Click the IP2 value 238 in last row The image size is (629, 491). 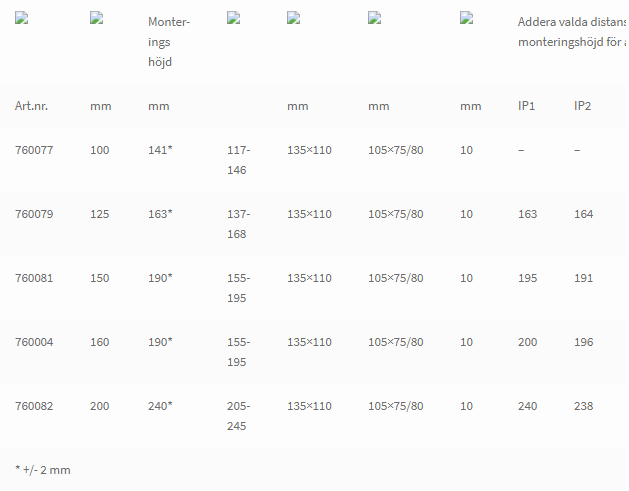[584, 406]
